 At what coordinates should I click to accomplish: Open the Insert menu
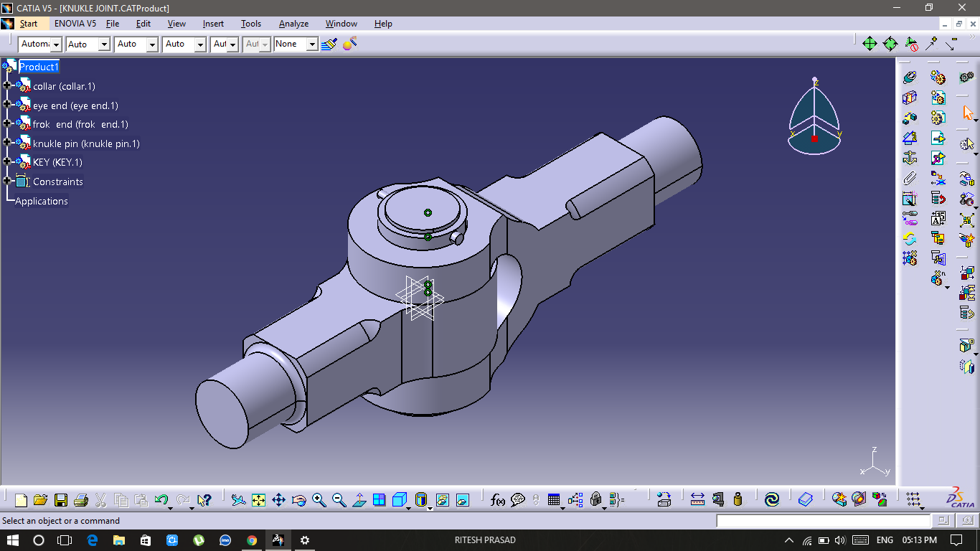pyautogui.click(x=213, y=24)
